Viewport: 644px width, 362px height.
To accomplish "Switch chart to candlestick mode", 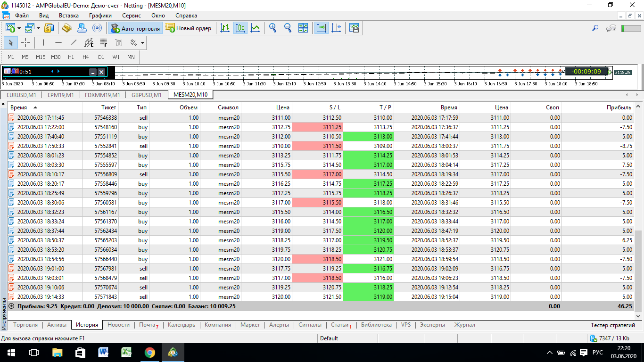I will 240,28.
